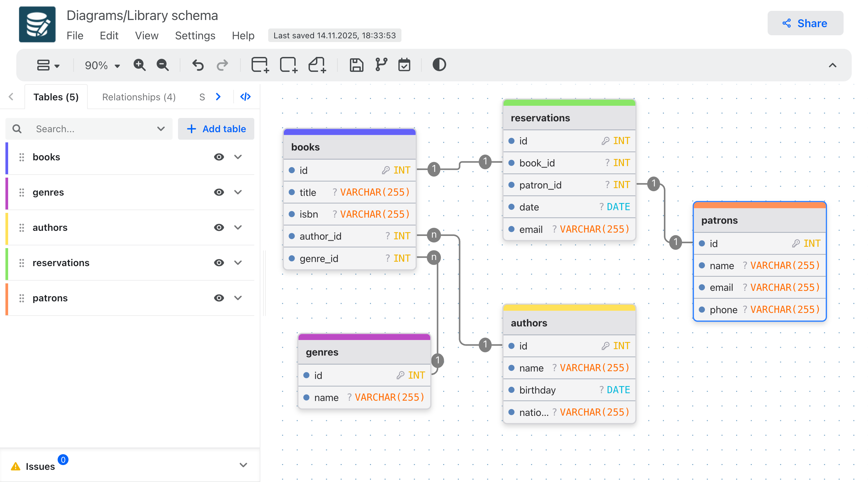Switch to the Relationships (4) tab
Image resolution: width=868 pixels, height=482 pixels.
pyautogui.click(x=139, y=97)
